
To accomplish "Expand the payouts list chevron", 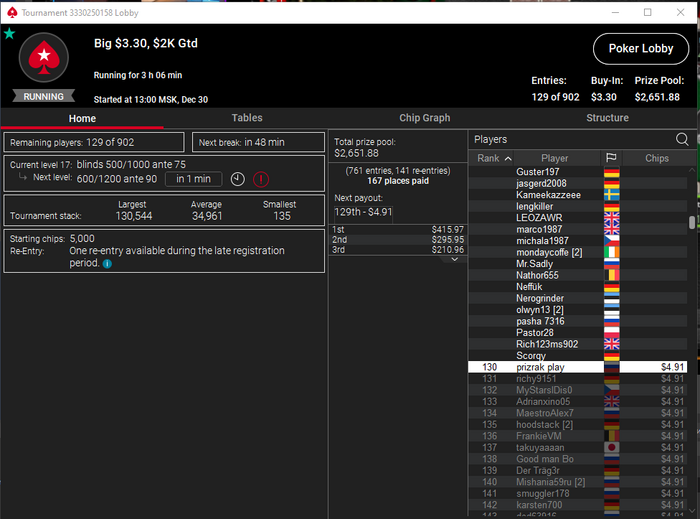I will [x=454, y=259].
